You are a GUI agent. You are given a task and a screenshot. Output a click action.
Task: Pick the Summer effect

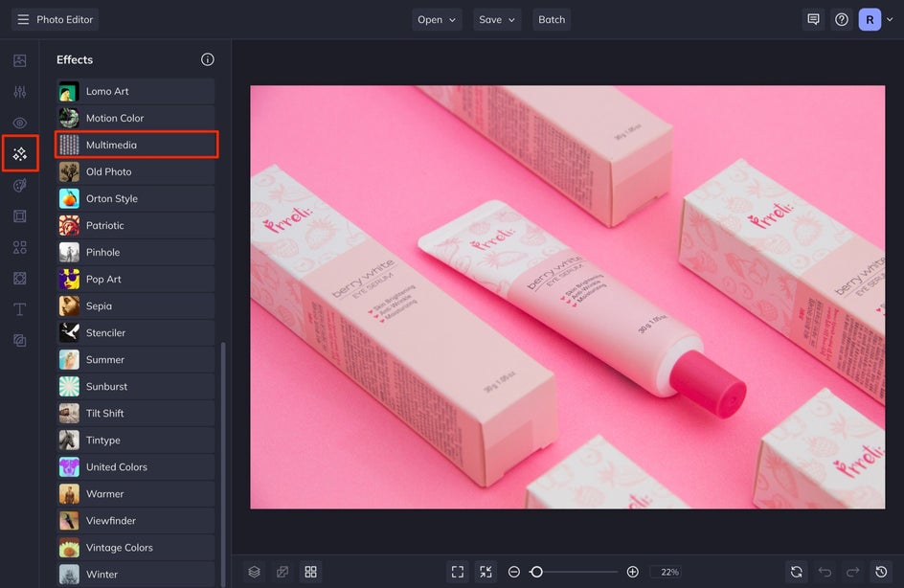136,360
